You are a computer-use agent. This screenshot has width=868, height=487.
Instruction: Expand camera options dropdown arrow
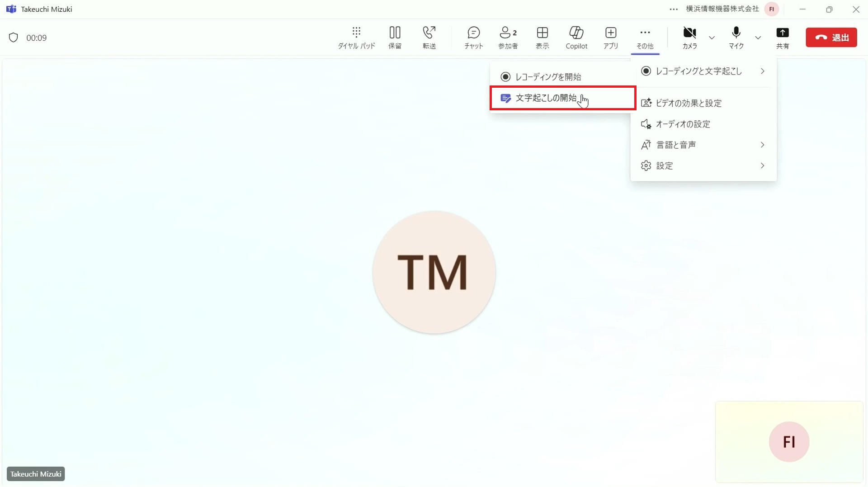(x=712, y=38)
